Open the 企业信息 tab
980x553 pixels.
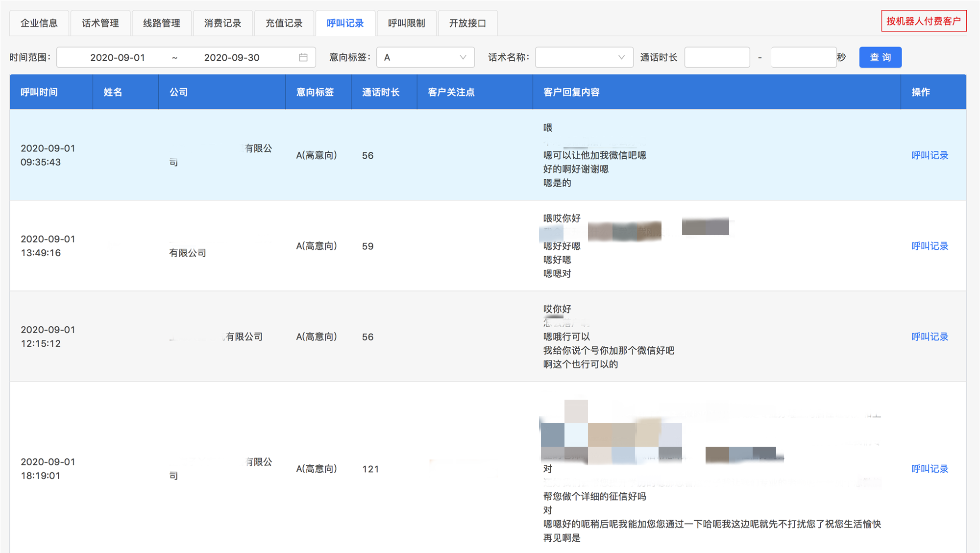coord(39,23)
